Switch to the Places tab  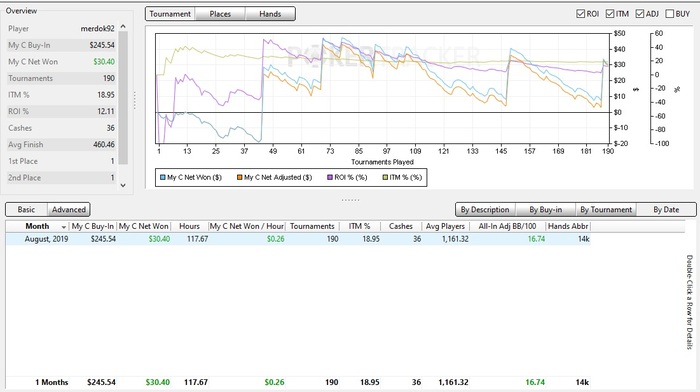pyautogui.click(x=220, y=14)
